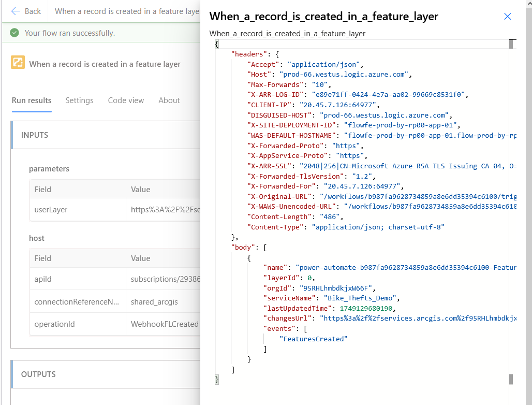Click the flow title in the header bar
Image resolution: width=532 pixels, height=405 pixels.
point(128,11)
